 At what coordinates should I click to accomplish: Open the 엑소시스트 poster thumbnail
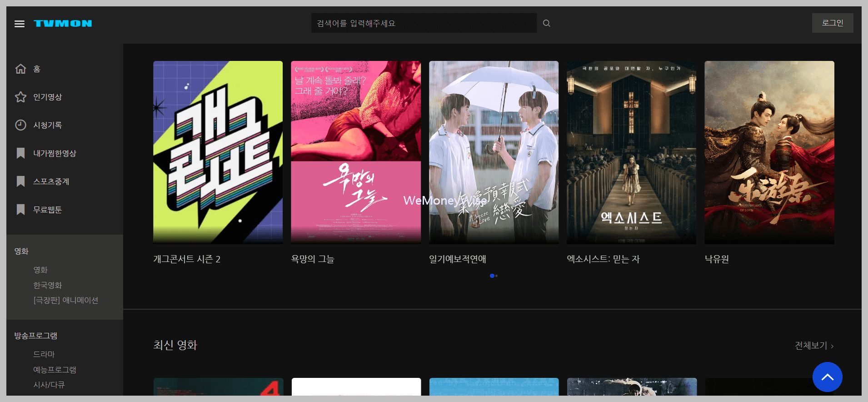pos(631,152)
